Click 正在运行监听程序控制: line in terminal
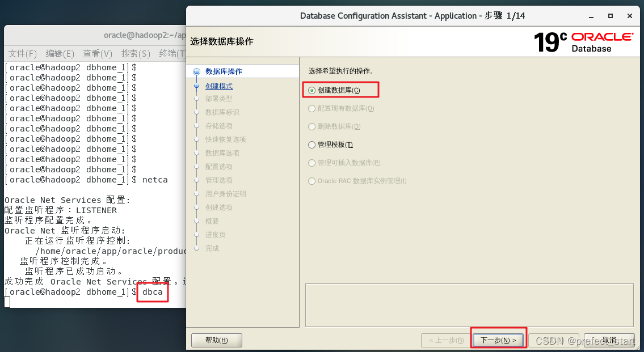The width and height of the screenshot is (644, 352). click(78, 240)
